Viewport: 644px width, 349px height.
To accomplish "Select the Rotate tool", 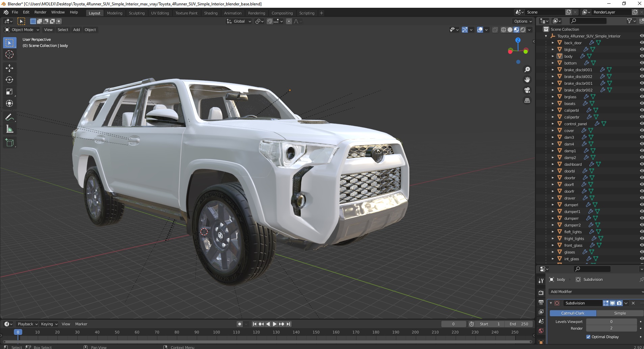I will coord(9,80).
